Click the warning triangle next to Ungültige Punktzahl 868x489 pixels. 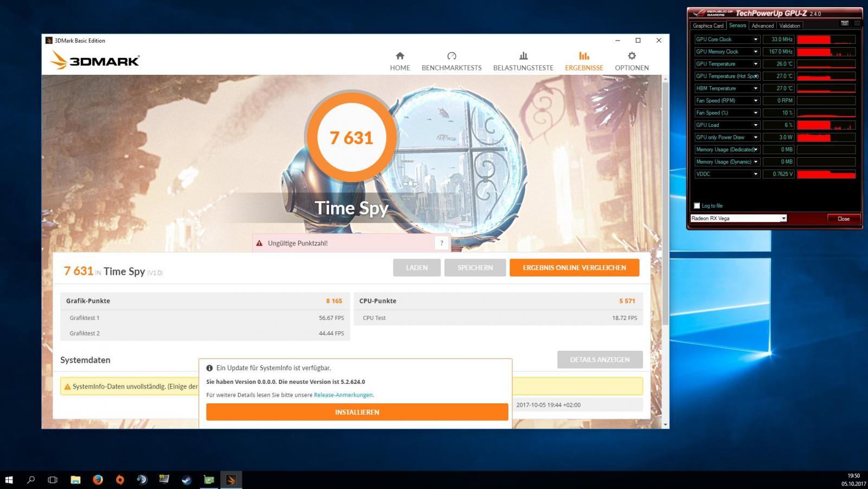pyautogui.click(x=259, y=243)
